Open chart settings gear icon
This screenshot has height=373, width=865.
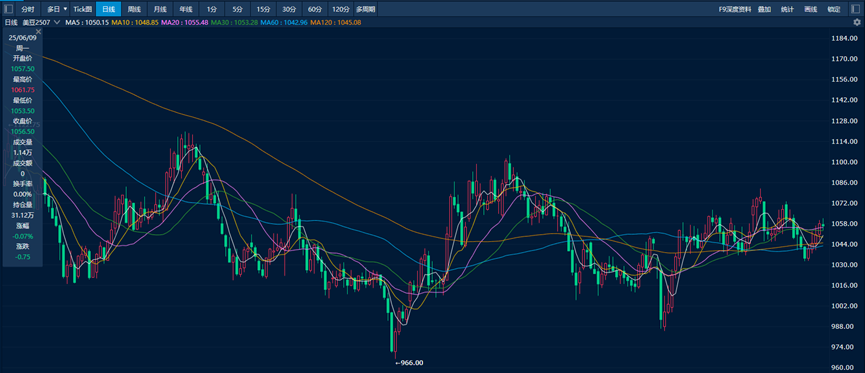click(x=857, y=23)
